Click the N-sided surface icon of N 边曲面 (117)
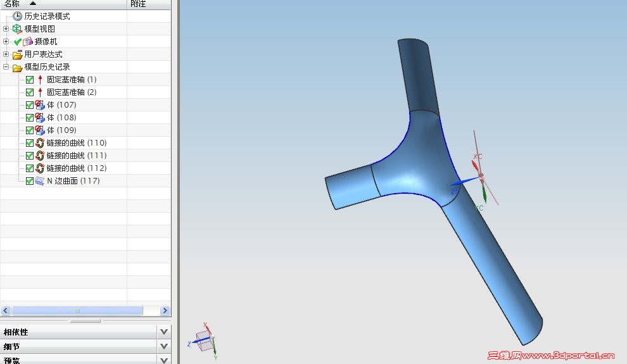 point(40,181)
